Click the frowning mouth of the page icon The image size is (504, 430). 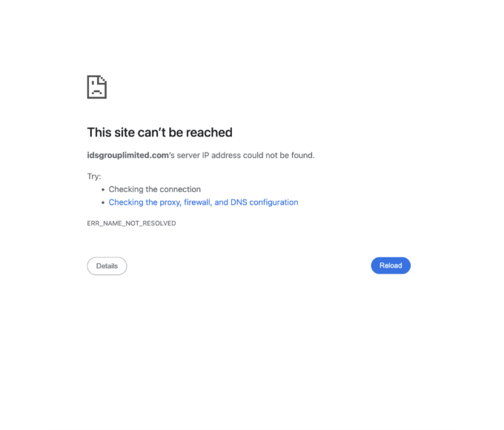tap(96, 92)
